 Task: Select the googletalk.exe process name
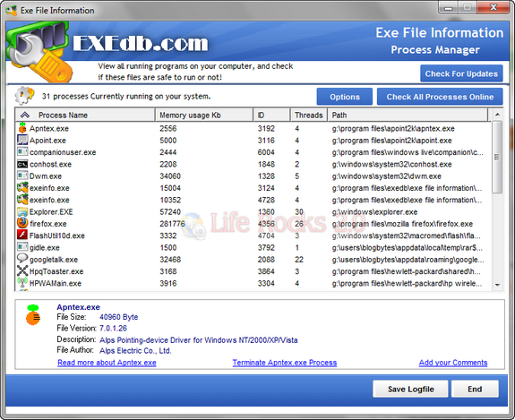tap(54, 260)
